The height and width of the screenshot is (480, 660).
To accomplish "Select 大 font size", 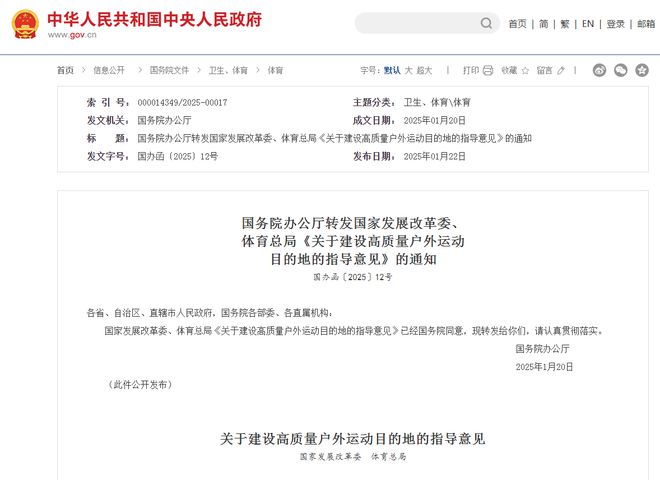I will coord(408,70).
